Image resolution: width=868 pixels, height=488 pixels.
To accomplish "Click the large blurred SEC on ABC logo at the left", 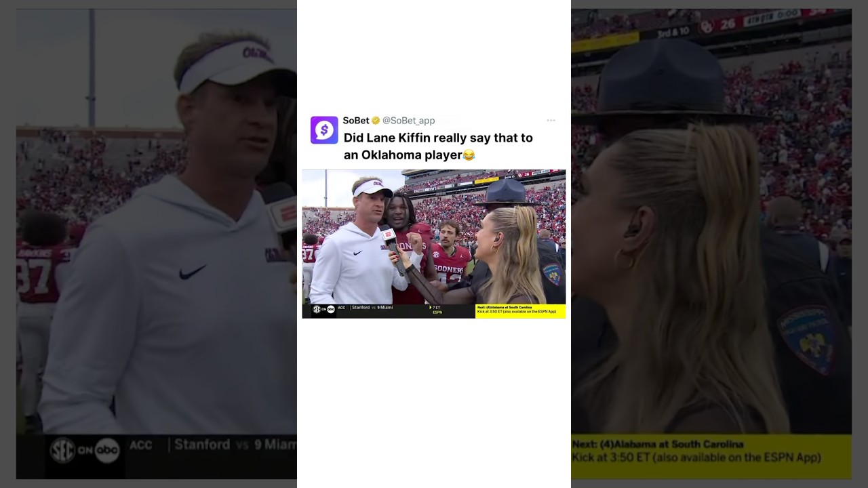I will (85, 451).
